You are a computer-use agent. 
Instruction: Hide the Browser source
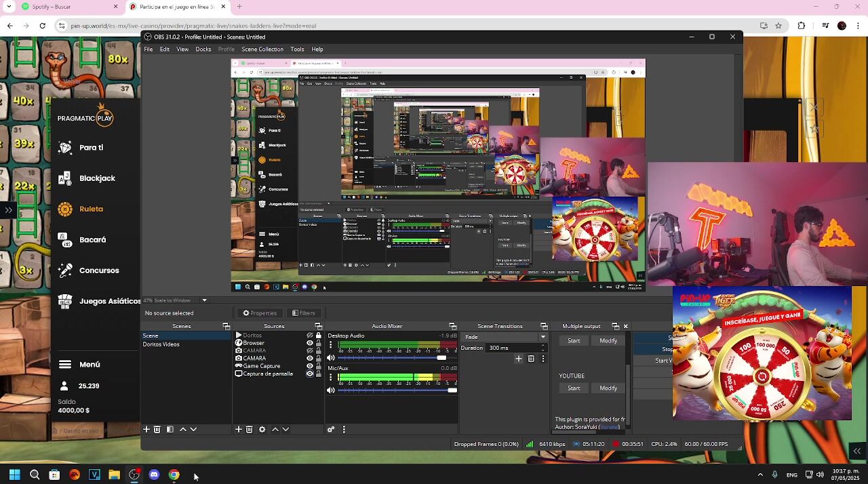[310, 343]
